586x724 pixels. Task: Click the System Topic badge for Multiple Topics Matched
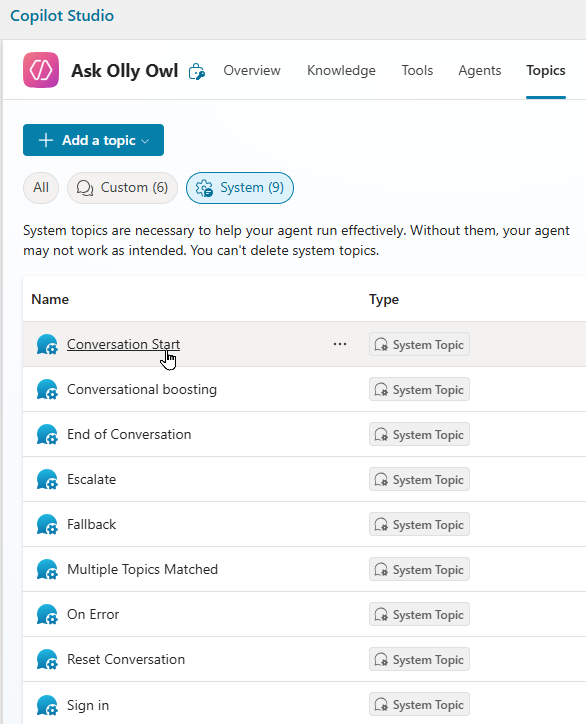(x=419, y=569)
